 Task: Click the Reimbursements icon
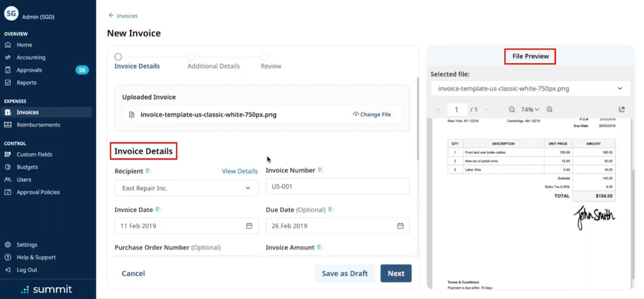pyautogui.click(x=8, y=125)
